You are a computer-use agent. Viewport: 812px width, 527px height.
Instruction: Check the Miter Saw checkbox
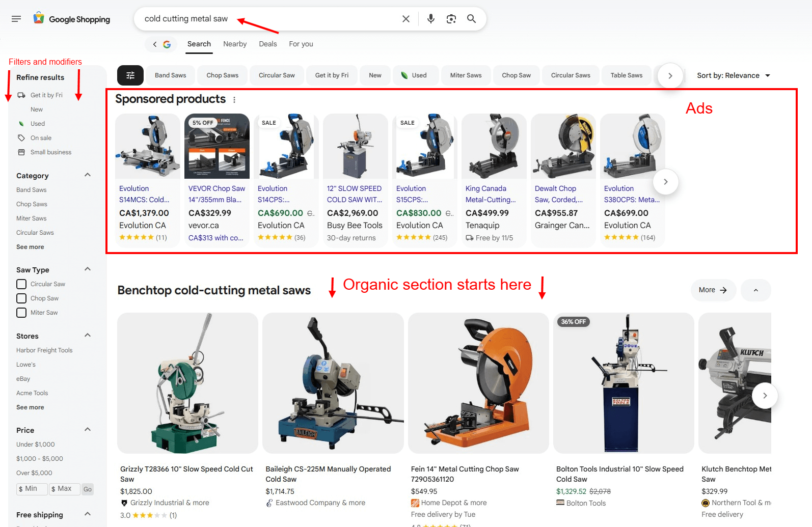(21, 313)
